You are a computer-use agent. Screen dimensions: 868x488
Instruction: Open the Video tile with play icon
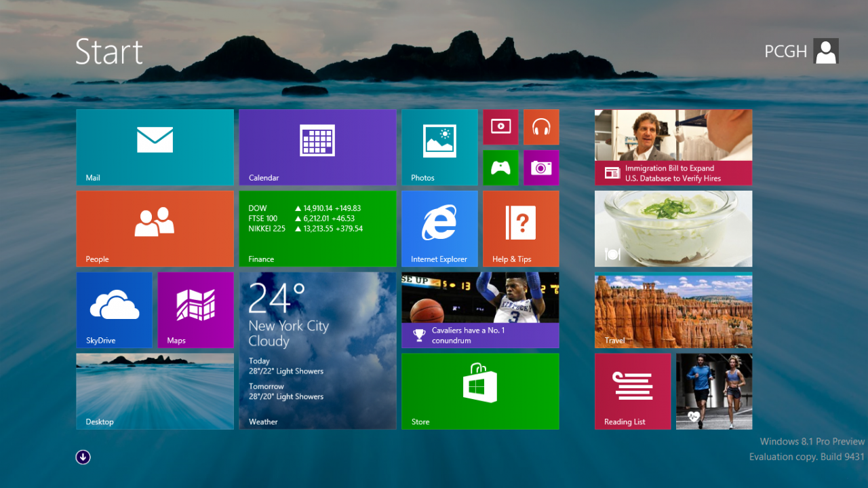(x=500, y=127)
